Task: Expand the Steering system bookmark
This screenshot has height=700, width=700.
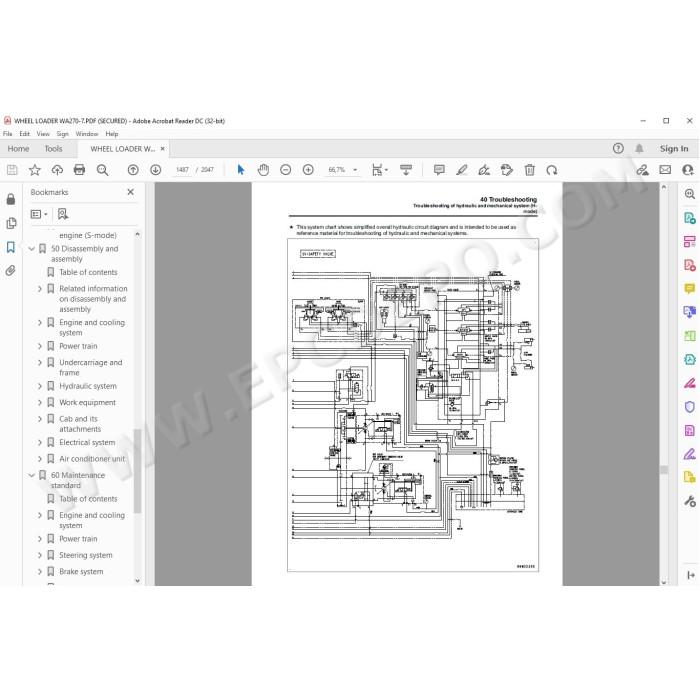Action: click(x=40, y=555)
